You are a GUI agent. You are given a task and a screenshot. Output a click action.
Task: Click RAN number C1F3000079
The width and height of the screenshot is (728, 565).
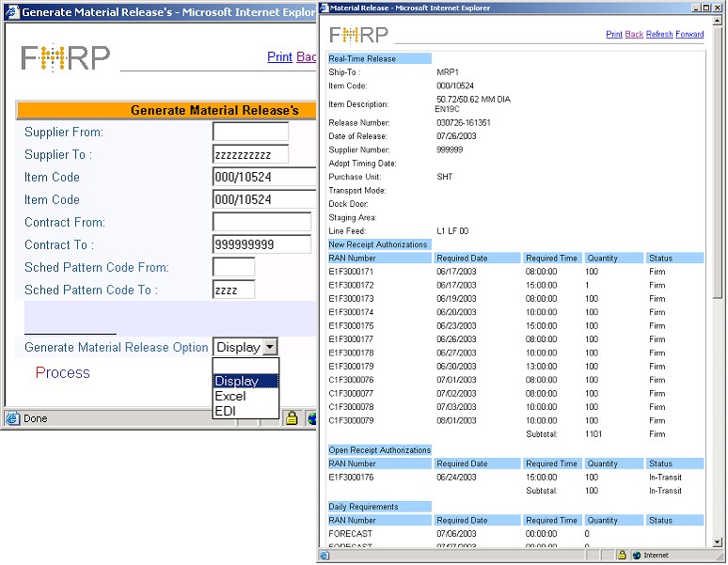tap(351, 420)
